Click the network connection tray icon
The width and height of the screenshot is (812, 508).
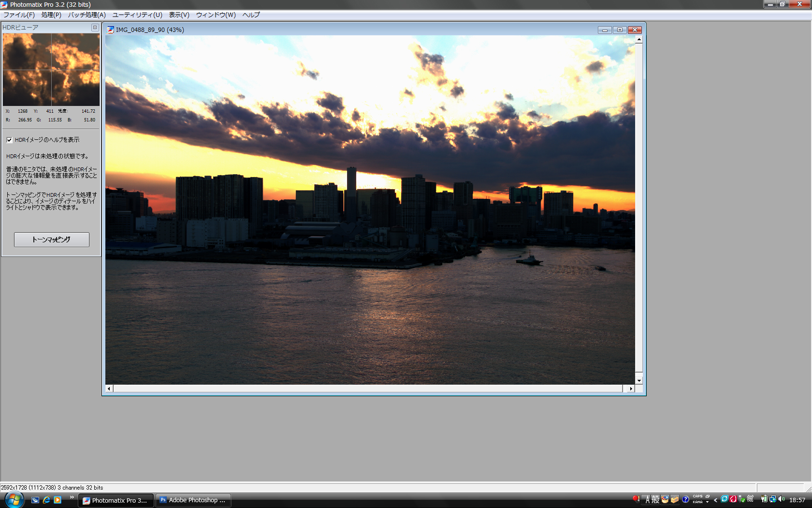click(x=773, y=499)
